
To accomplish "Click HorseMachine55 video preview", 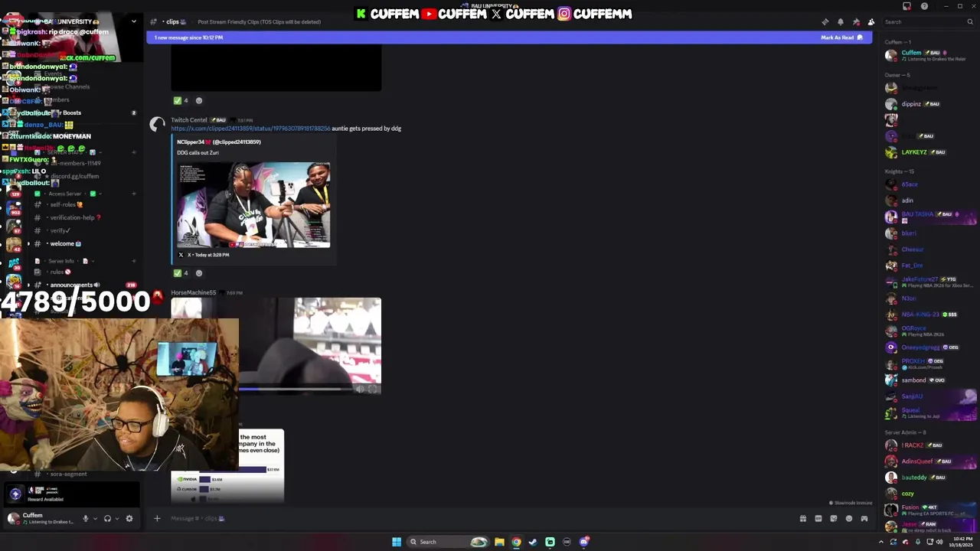I will coord(276,346).
